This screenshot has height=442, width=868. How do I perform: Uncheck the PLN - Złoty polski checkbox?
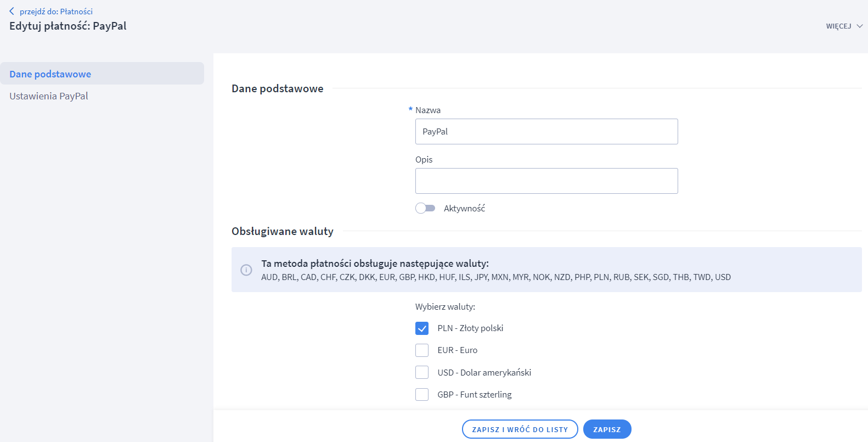click(x=422, y=328)
